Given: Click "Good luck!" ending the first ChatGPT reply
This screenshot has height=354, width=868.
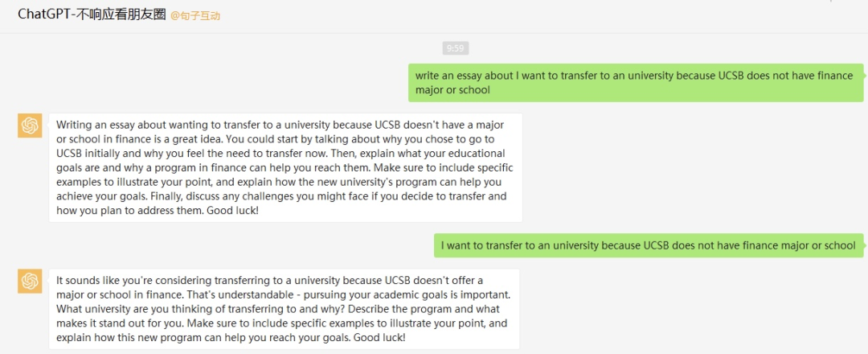Looking at the screenshot, I should pyautogui.click(x=232, y=211).
